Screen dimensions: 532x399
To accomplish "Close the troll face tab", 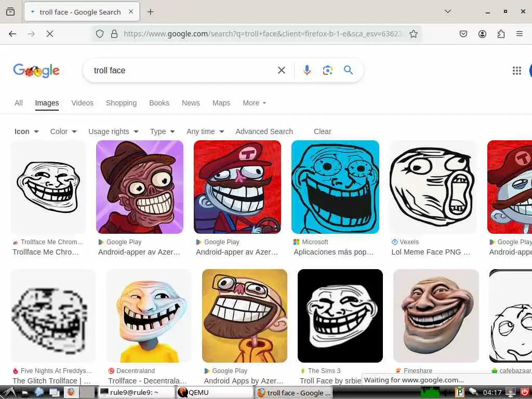I will tap(131, 12).
